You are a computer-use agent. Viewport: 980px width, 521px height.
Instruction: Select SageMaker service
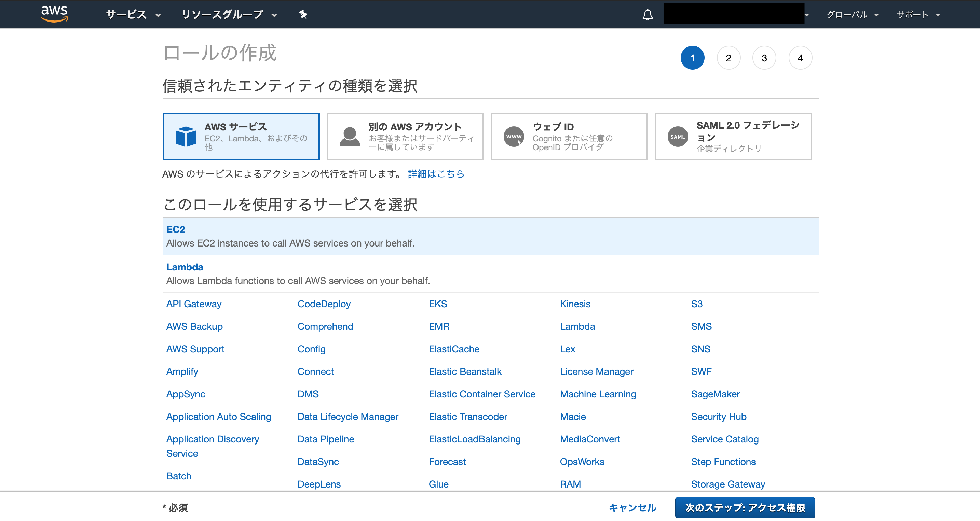(715, 394)
